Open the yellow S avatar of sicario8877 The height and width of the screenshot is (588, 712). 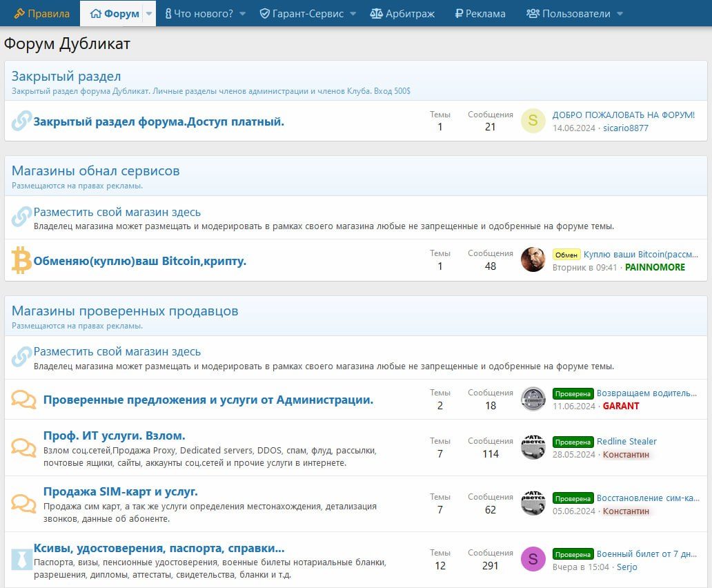(x=533, y=121)
